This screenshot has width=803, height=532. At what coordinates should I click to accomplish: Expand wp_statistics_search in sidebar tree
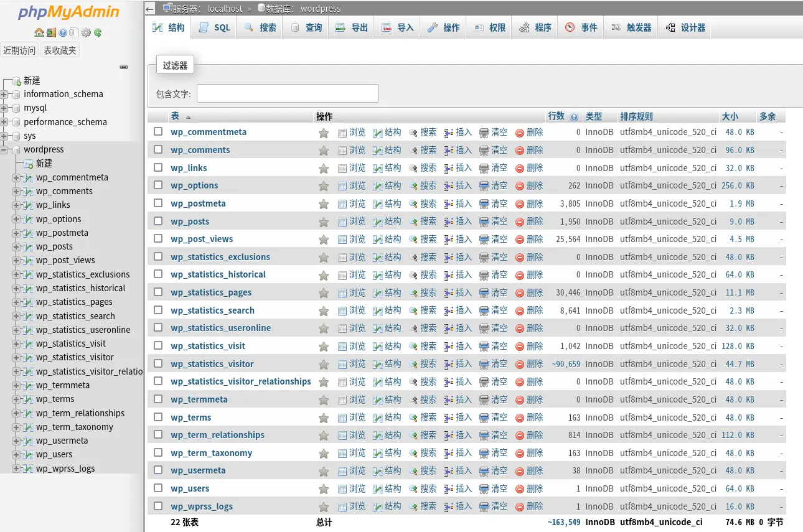16,316
